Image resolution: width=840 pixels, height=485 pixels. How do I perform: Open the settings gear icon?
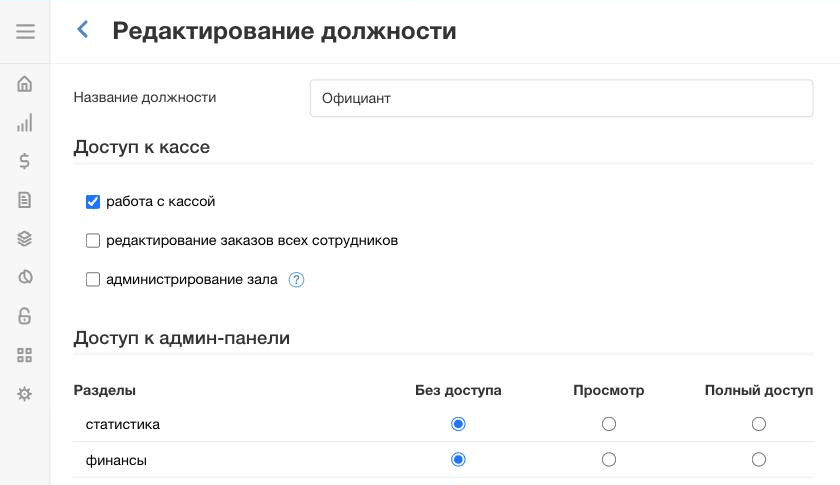click(x=25, y=394)
